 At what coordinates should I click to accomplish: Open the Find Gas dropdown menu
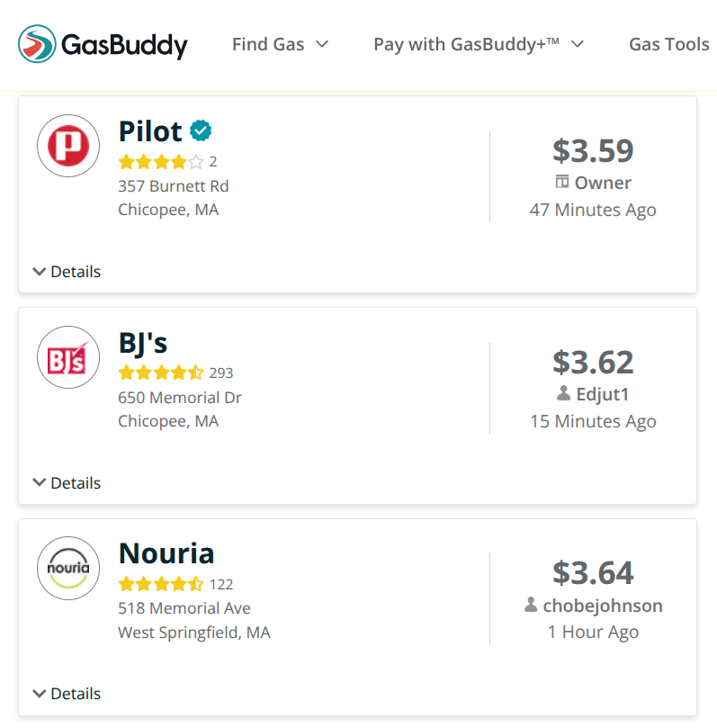click(280, 44)
